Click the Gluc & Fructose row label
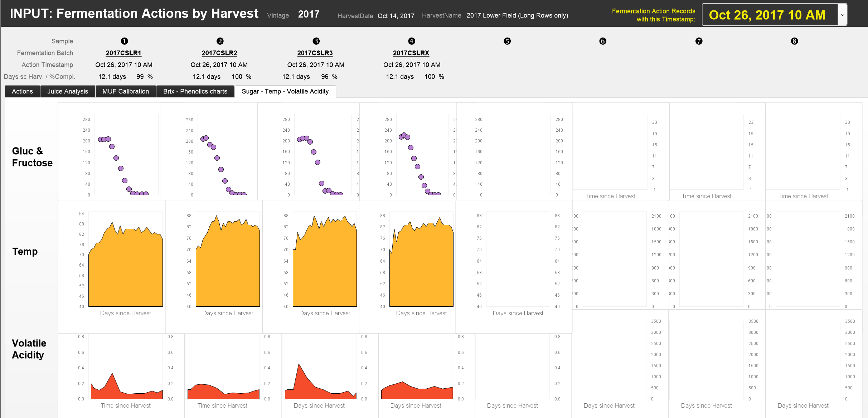The image size is (868, 418). [32, 157]
